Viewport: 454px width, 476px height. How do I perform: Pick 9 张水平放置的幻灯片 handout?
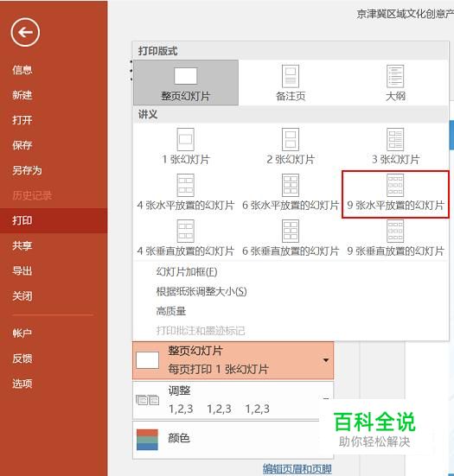(395, 194)
